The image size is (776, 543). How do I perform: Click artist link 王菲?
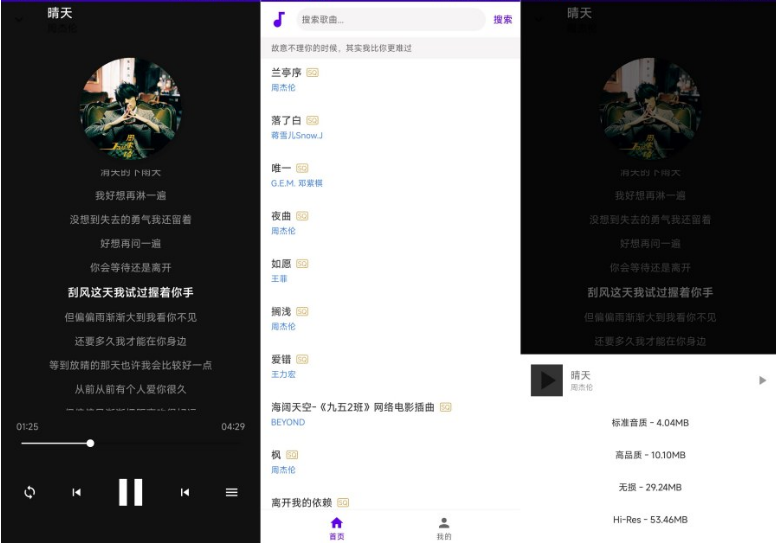(x=279, y=279)
